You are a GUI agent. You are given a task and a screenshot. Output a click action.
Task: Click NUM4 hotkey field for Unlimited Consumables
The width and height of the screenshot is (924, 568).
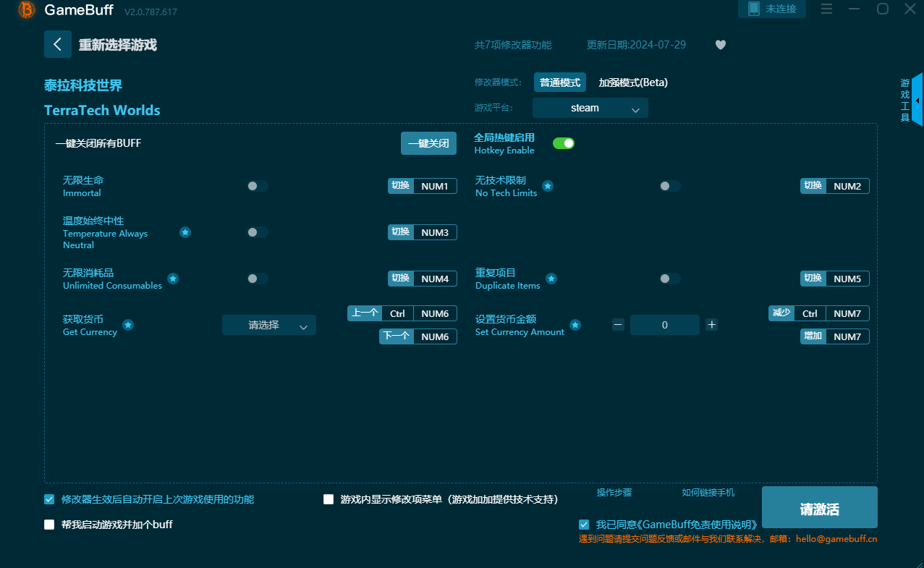click(x=435, y=279)
